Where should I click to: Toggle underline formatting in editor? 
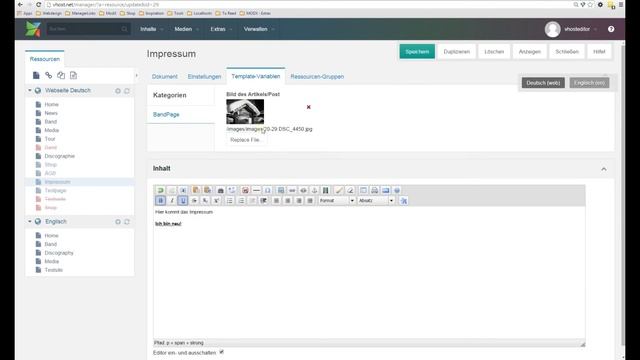pos(183,200)
